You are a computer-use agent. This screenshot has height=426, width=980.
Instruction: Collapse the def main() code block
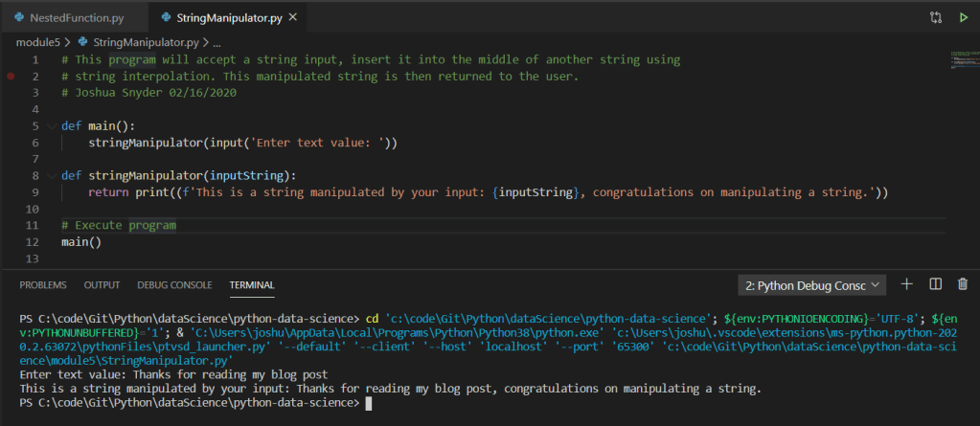[52, 125]
